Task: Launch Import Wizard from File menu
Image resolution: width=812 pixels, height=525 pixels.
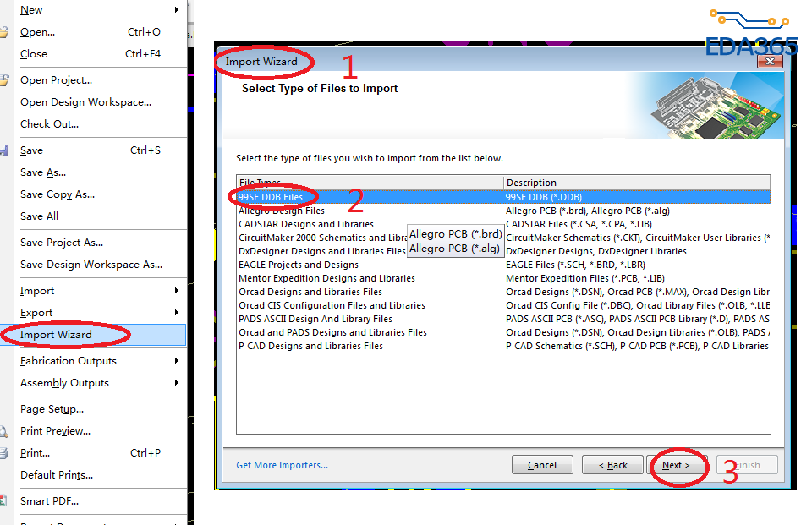Action: [93, 335]
